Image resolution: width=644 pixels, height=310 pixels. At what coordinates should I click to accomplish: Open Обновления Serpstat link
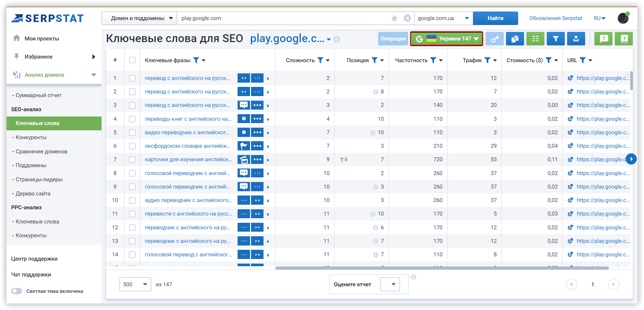pyautogui.click(x=556, y=18)
